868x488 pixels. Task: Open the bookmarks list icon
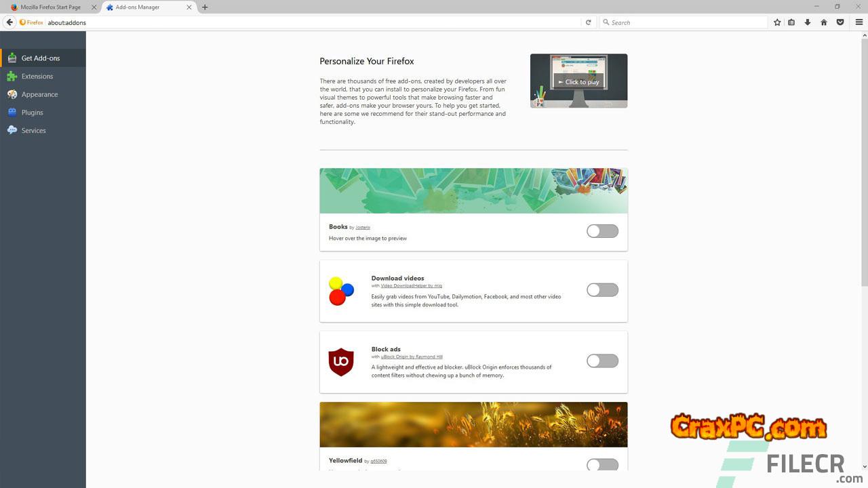click(x=791, y=22)
